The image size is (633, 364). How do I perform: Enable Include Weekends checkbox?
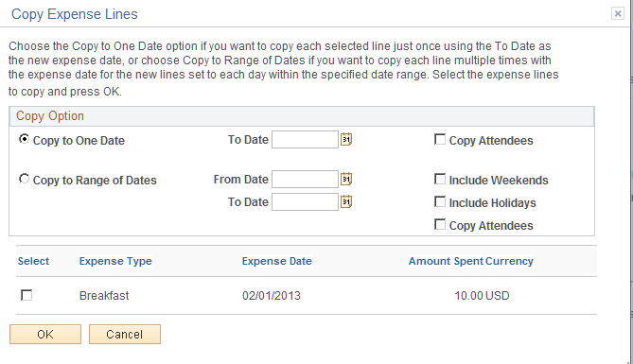click(x=440, y=180)
